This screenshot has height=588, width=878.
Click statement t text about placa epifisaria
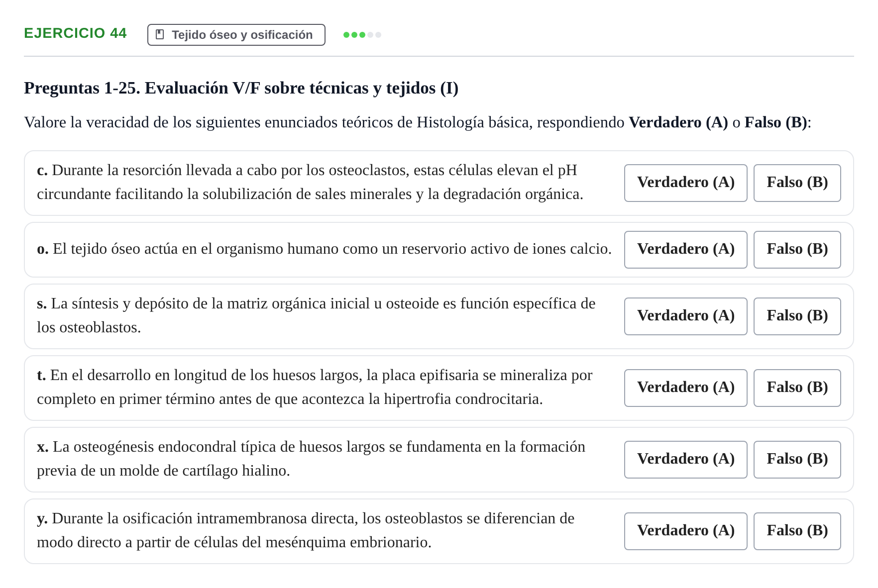[x=315, y=387]
